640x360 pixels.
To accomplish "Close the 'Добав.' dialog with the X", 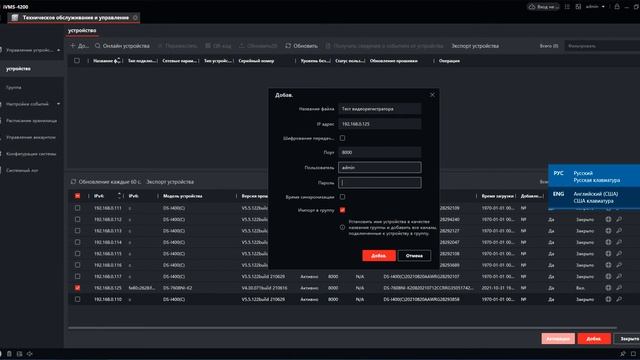I will point(432,95).
